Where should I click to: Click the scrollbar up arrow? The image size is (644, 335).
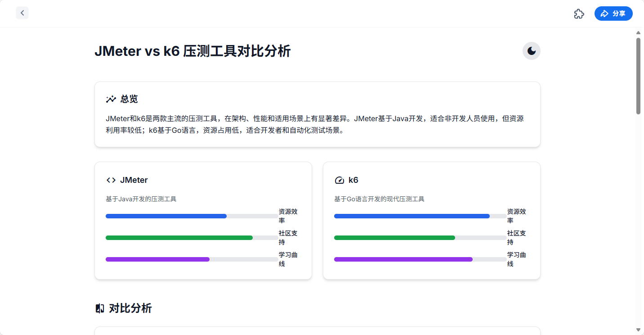pos(638,32)
